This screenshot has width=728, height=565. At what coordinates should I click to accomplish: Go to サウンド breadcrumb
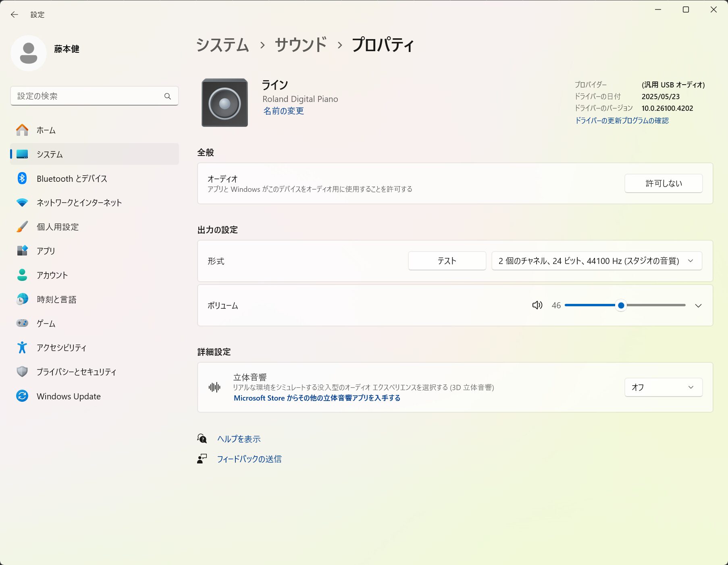tap(301, 45)
